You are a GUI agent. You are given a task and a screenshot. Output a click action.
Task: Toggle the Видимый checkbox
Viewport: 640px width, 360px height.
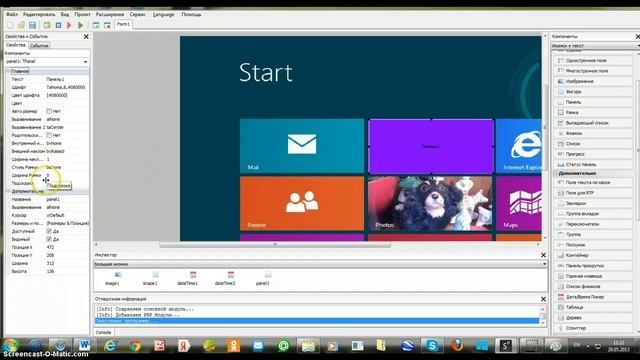pyautogui.click(x=49, y=239)
